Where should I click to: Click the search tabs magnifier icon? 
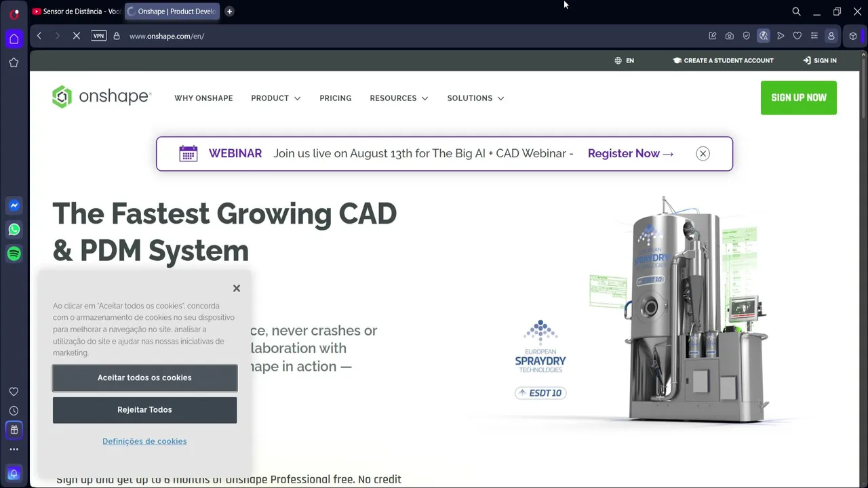(797, 12)
